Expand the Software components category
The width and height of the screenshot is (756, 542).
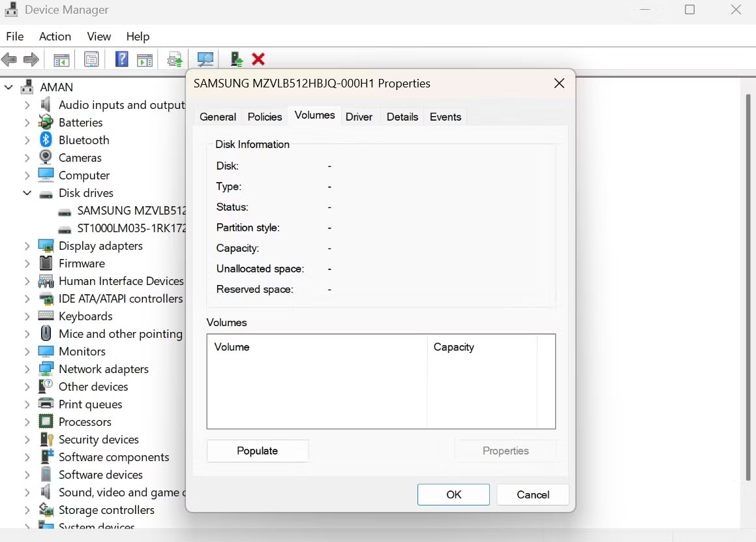click(x=27, y=457)
